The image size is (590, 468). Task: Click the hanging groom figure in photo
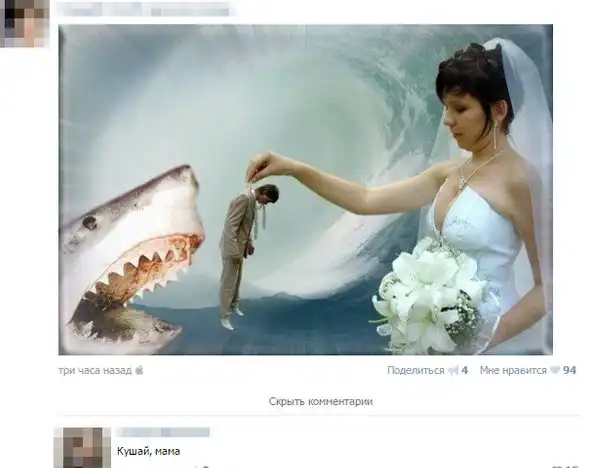(246, 254)
